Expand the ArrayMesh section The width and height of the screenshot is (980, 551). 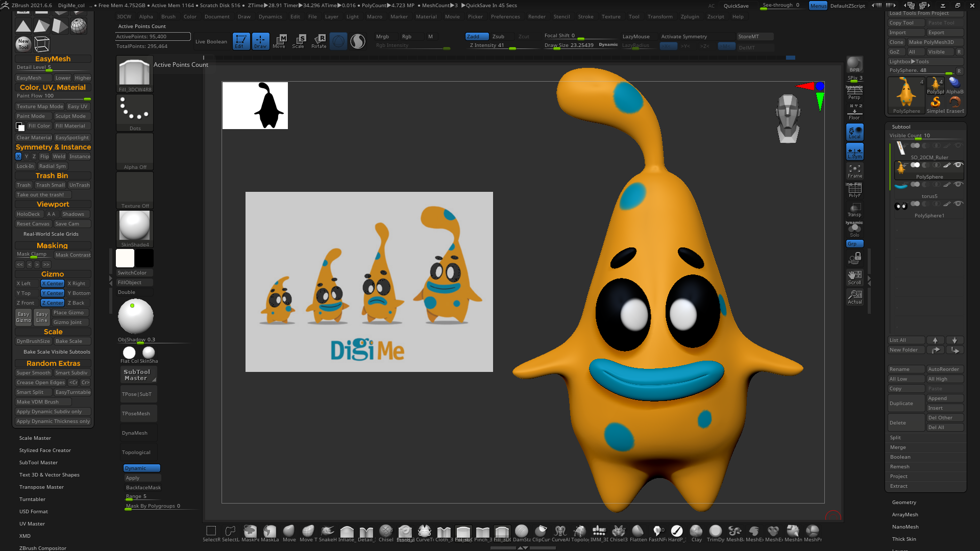coord(905,515)
